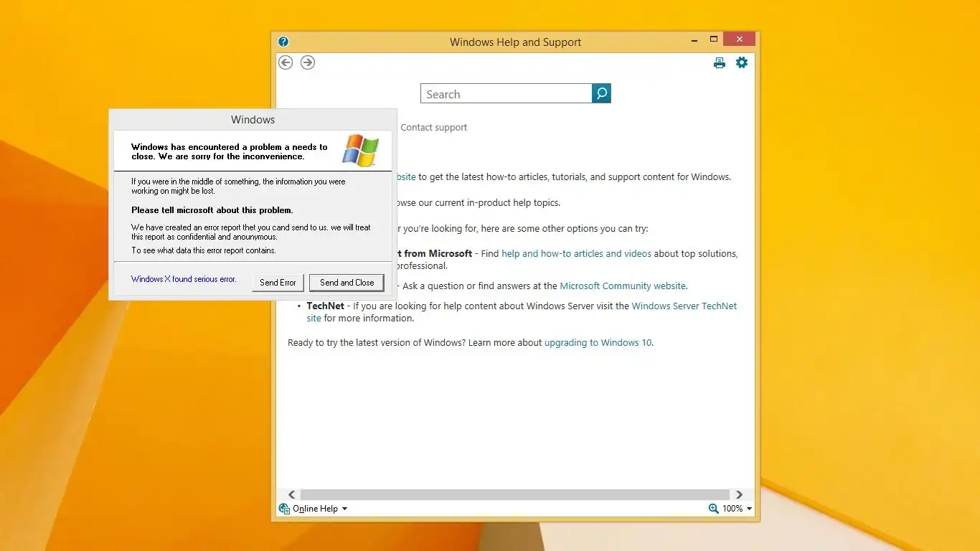Viewport: 980px width, 551px height.
Task: Open the help settings gear
Action: [x=742, y=62]
